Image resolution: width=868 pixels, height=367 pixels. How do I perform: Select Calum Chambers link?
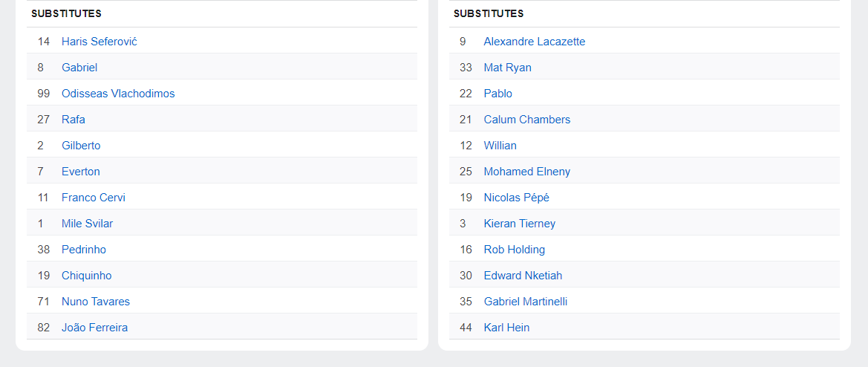tap(527, 120)
